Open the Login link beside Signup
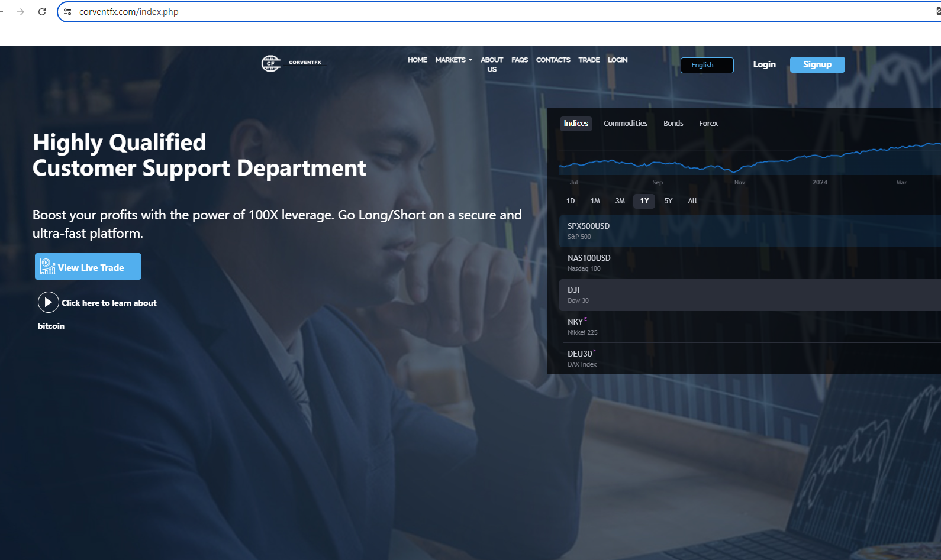The height and width of the screenshot is (560, 941). pos(764,64)
